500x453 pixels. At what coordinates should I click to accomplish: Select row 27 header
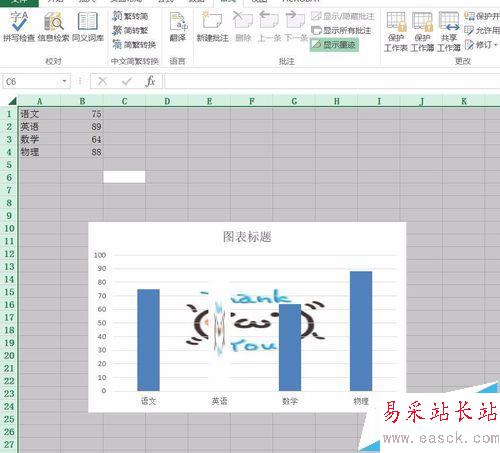coord(9,444)
